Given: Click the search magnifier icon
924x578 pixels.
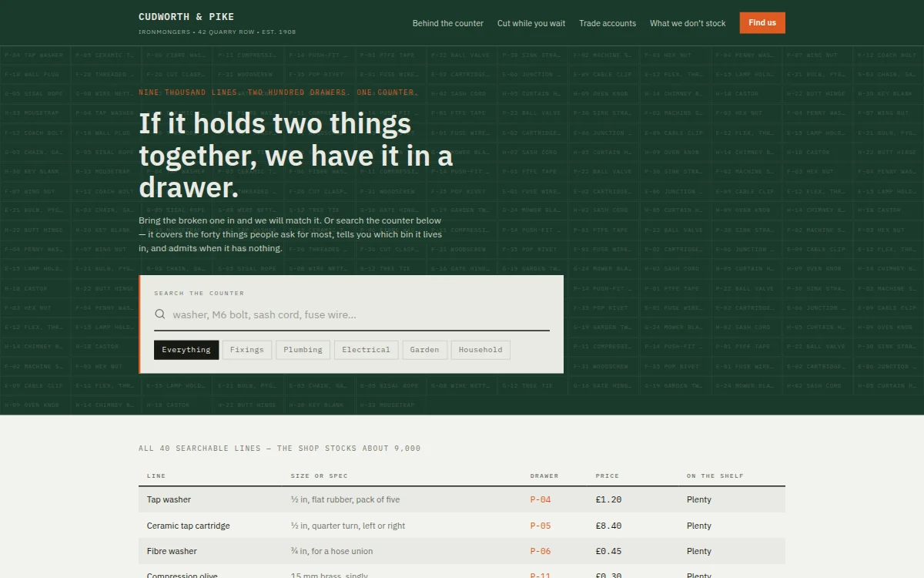Looking at the screenshot, I should pos(160,314).
